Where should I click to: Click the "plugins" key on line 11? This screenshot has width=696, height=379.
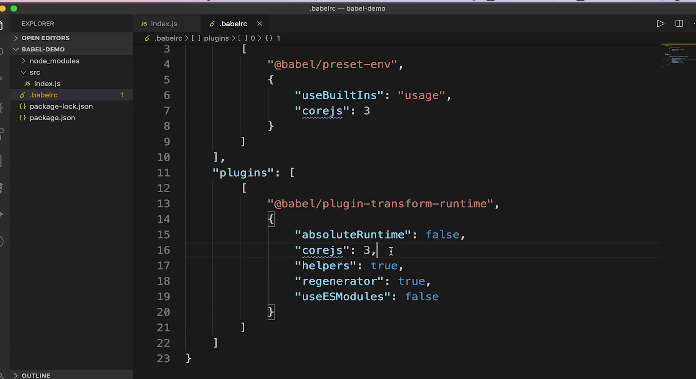tap(243, 173)
